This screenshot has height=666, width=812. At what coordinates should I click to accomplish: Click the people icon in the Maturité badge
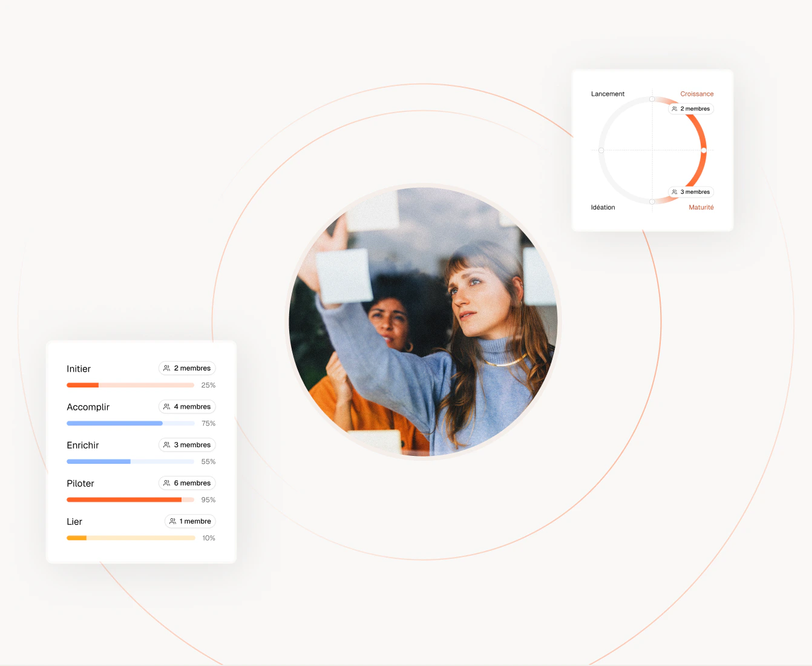pos(675,192)
